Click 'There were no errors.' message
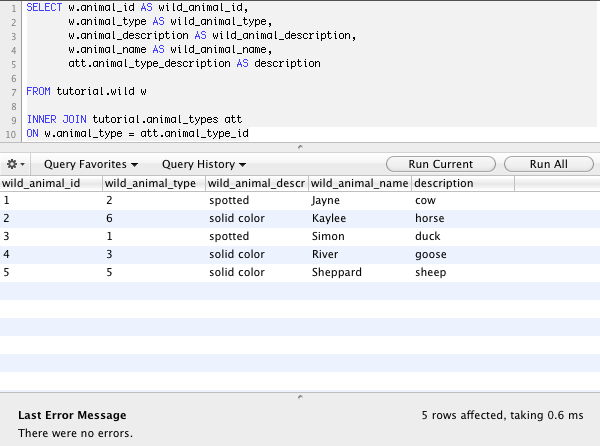Screen dimensions: 600x446 click(75, 433)
